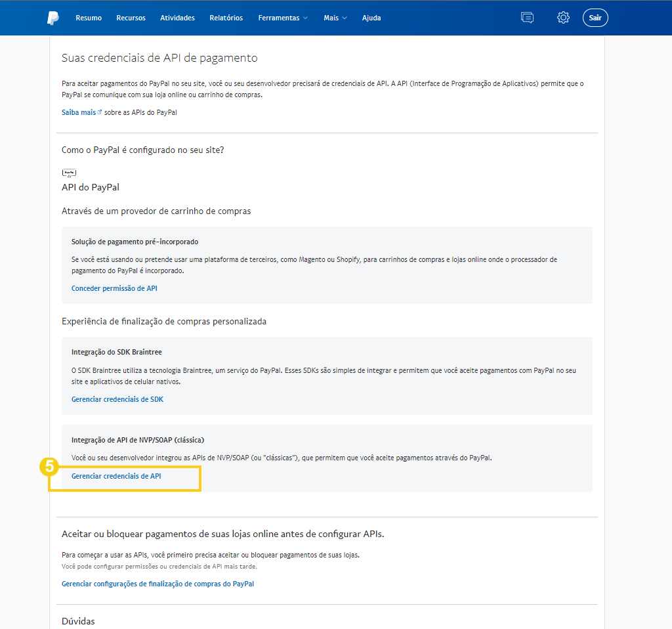This screenshot has height=629, width=672.
Task: Open Gerenciar configurações de finalização de compras link
Action: click(157, 584)
